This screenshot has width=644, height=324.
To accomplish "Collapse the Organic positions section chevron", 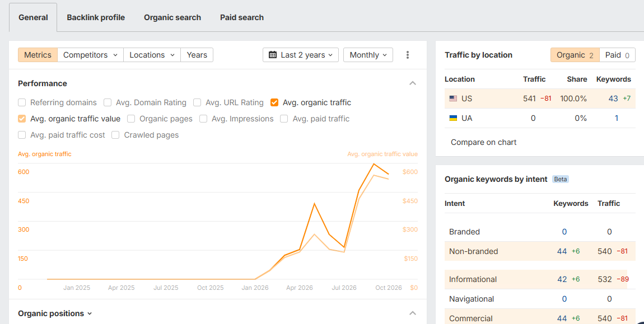I will [413, 313].
